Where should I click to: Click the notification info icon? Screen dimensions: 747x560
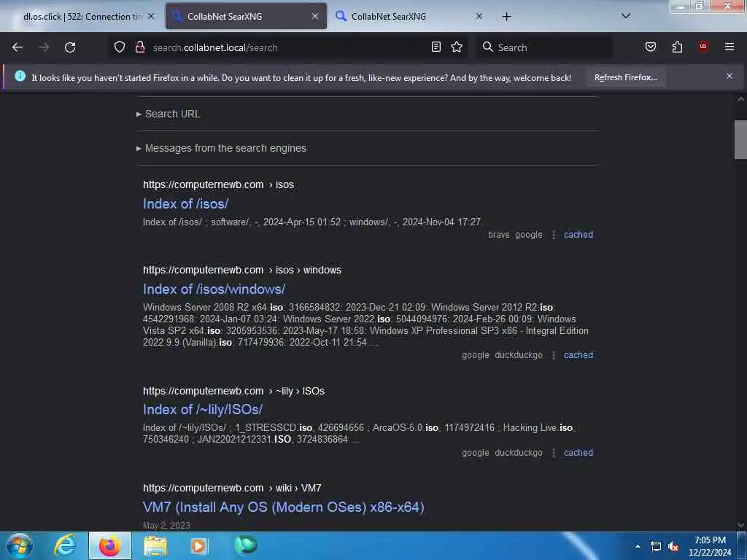20,76
